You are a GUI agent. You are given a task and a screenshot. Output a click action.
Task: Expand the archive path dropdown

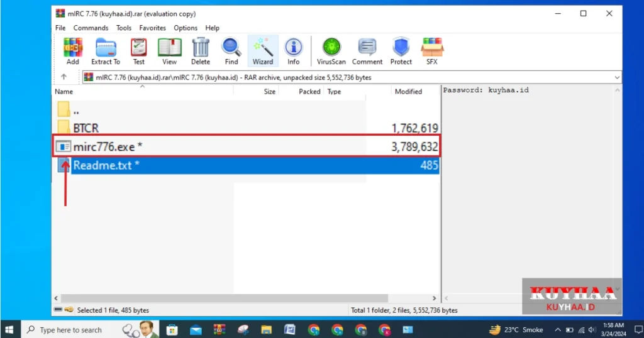tap(617, 77)
